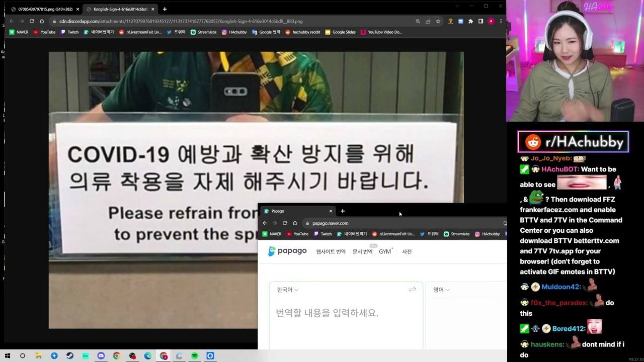644x362 pixels.
Task: Open Microsoft Edge from the taskbar
Action: pyautogui.click(x=148, y=356)
